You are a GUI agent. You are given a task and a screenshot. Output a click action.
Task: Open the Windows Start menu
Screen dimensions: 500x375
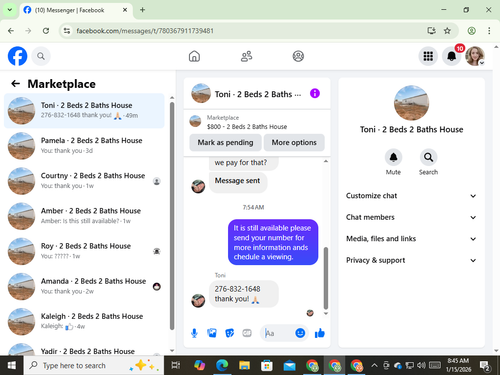pos(12,366)
